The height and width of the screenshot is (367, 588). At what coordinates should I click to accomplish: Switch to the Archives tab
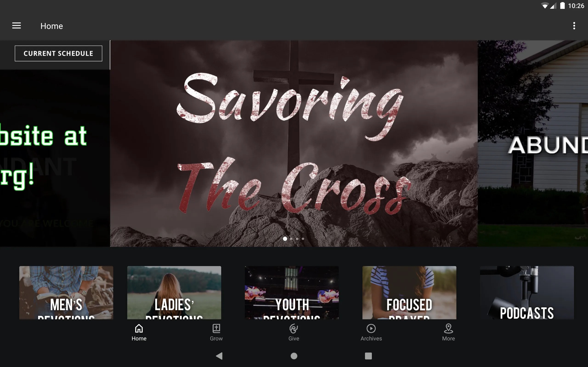pyautogui.click(x=370, y=332)
